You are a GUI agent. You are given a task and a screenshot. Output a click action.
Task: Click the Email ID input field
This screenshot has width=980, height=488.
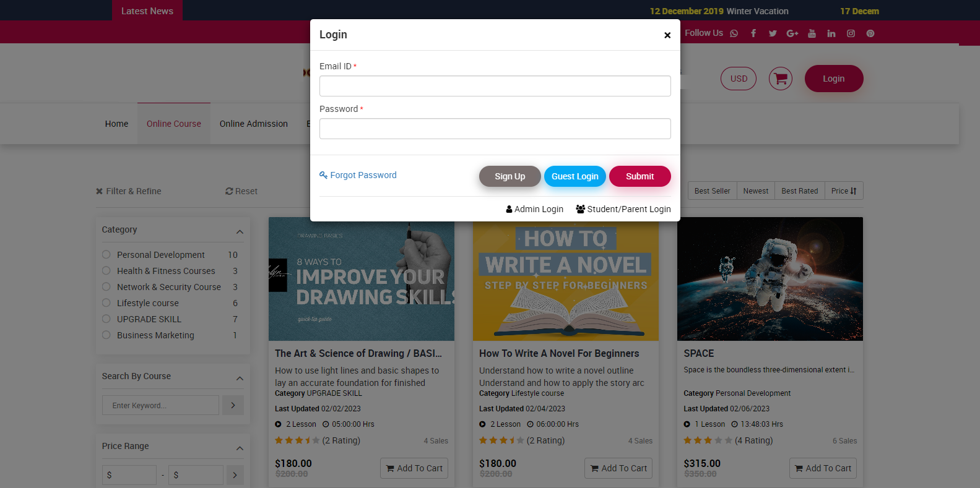pos(495,86)
